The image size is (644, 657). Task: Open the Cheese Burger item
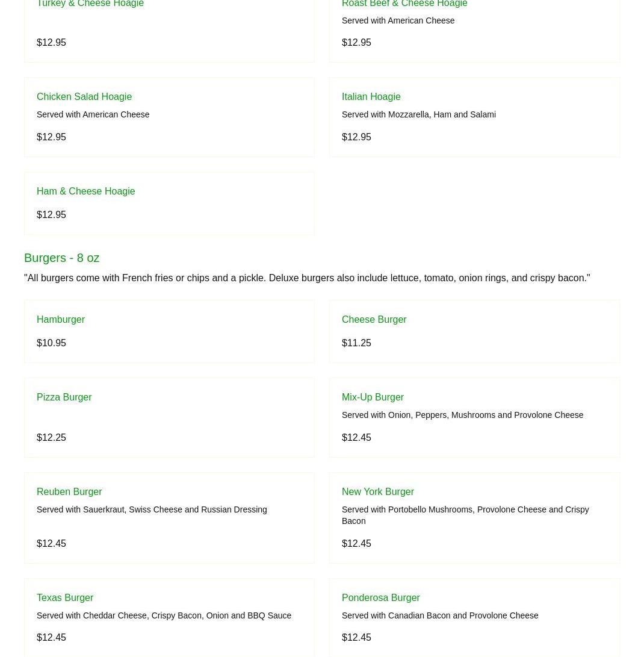(374, 319)
